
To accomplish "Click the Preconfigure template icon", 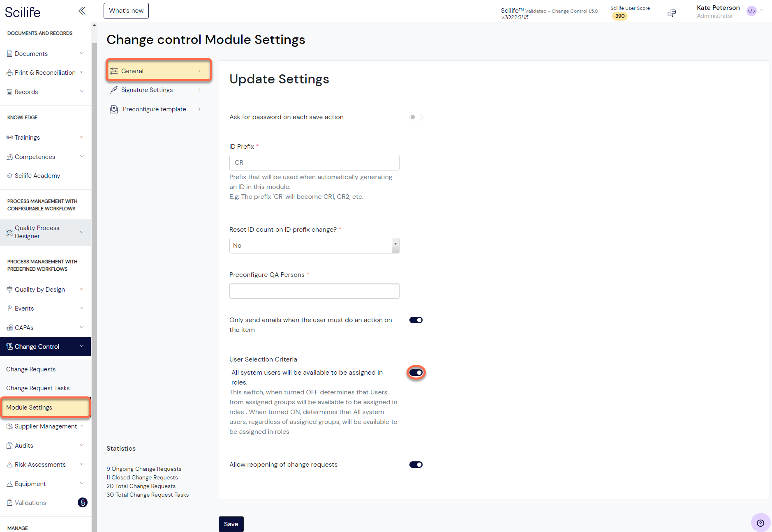I will point(114,109).
